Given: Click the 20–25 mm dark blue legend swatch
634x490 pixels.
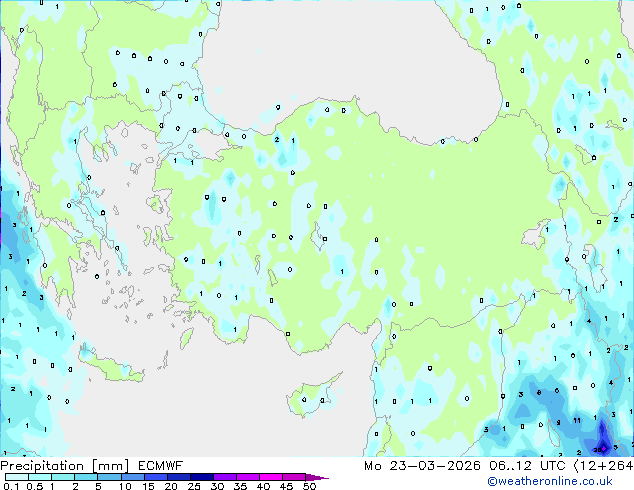Looking at the screenshot, I should (179, 477).
